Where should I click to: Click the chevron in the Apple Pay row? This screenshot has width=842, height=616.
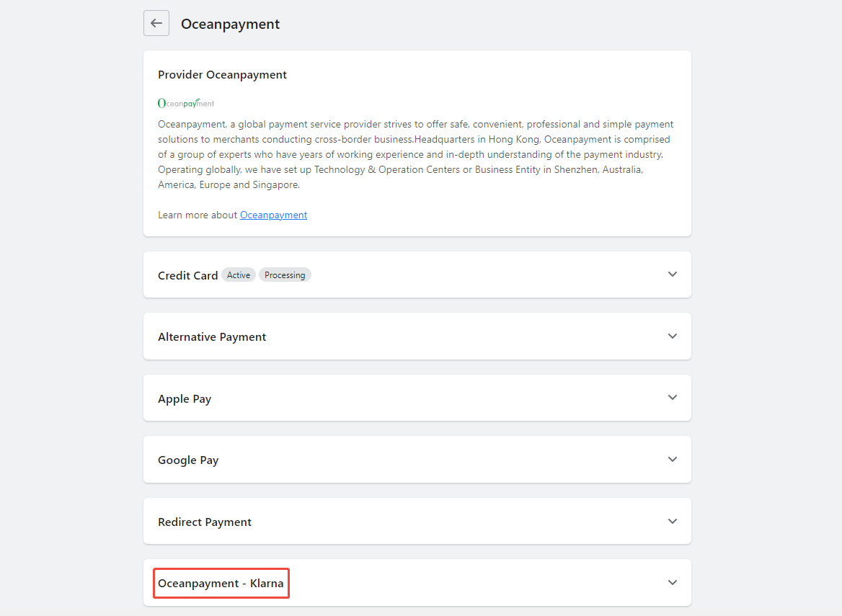tap(672, 398)
